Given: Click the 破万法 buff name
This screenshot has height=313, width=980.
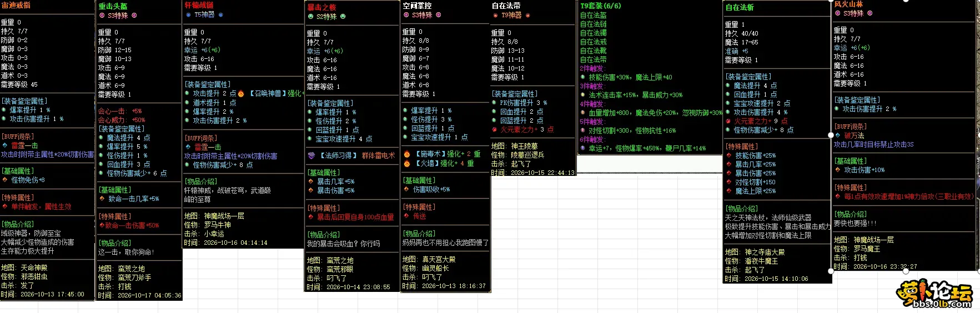Looking at the screenshot, I should click(854, 135).
